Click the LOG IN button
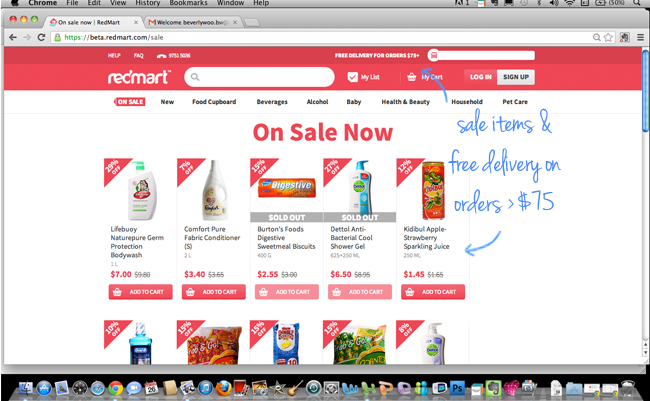This screenshot has width=650, height=401. 480,77
